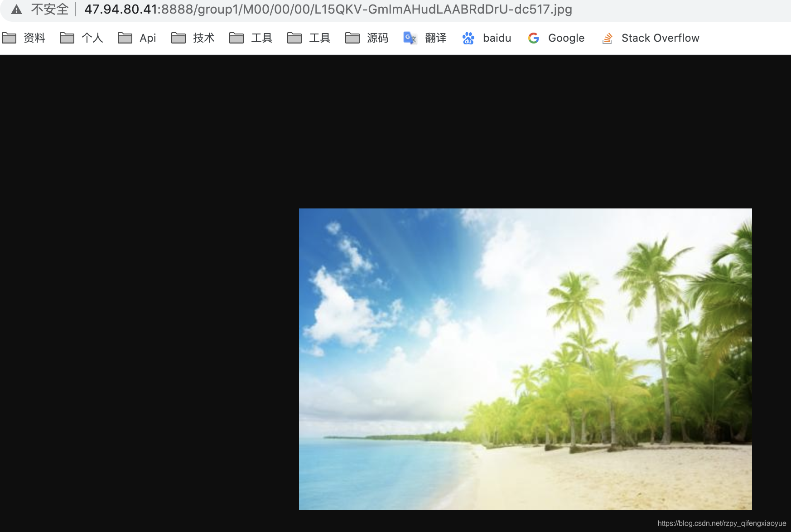The image size is (791, 532).
Task: Click the 资料 folder icon
Action: (x=10, y=38)
